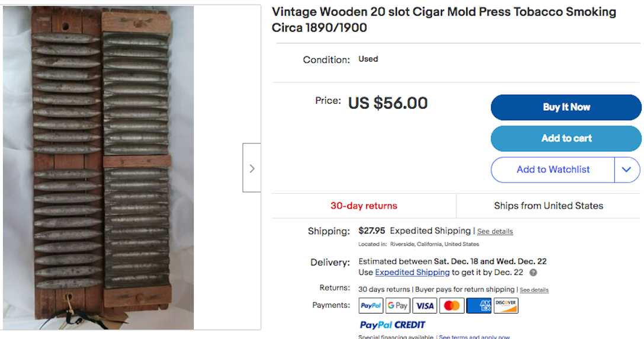Expand the Add to Watchlist dropdown arrow
The height and width of the screenshot is (339, 644).
click(627, 170)
